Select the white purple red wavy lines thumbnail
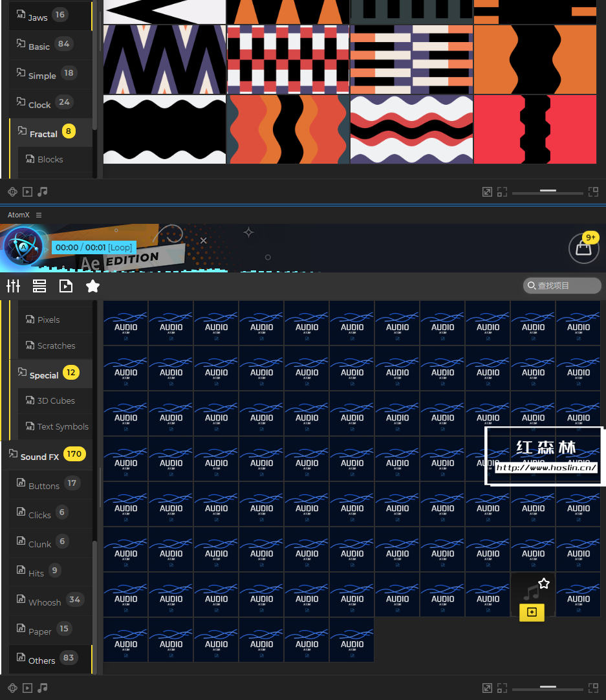Image resolution: width=606 pixels, height=700 pixels. click(x=411, y=129)
